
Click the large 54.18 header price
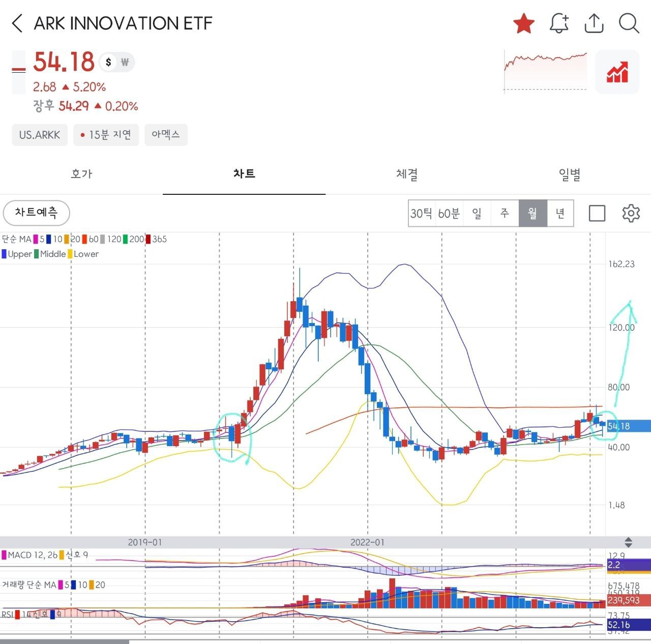coord(64,62)
